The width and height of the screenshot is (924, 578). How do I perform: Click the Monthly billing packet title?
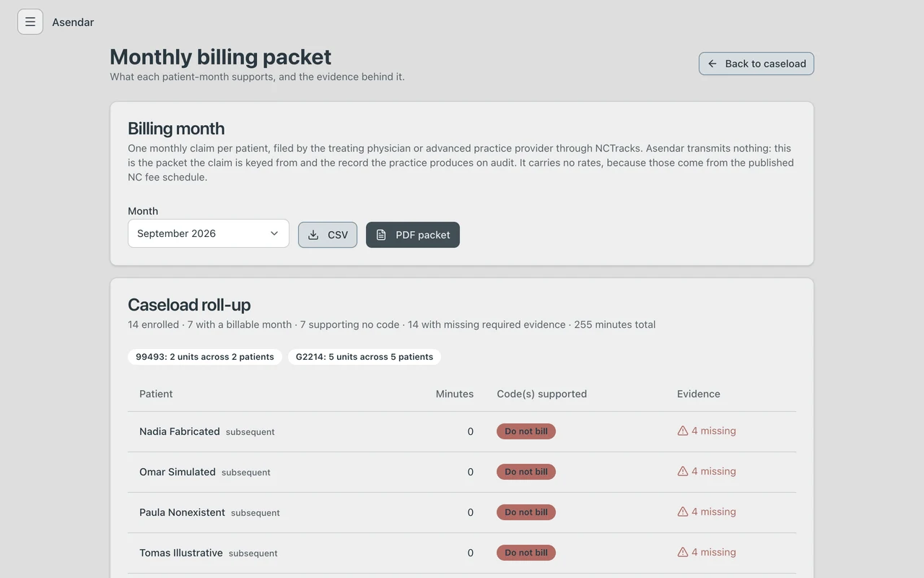coord(221,56)
